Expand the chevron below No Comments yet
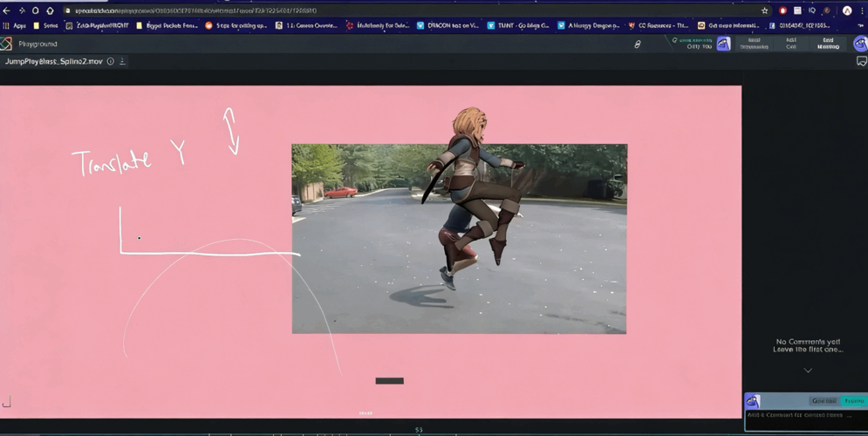This screenshot has height=436, width=868. pyautogui.click(x=808, y=371)
